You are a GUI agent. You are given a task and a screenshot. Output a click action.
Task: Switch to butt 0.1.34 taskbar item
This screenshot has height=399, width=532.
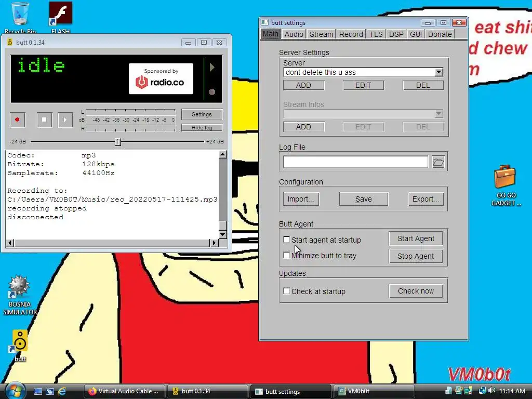[x=208, y=391]
